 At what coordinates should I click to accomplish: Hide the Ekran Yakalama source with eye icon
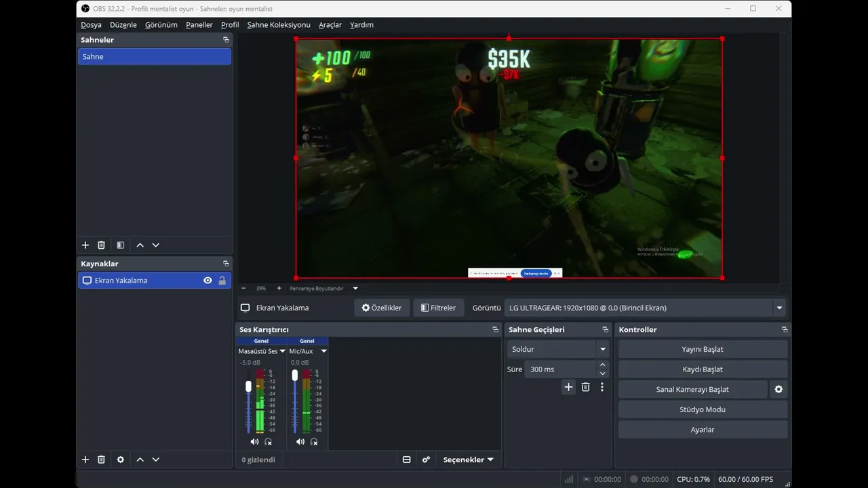[x=208, y=281]
